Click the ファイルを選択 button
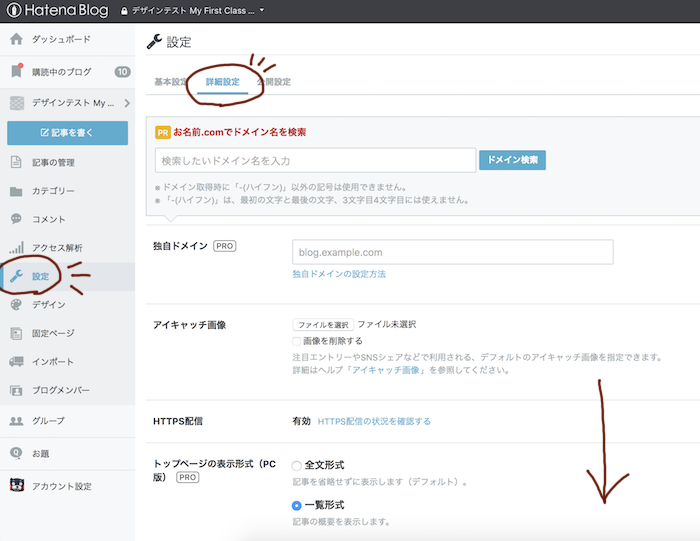Screen dimensions: 700x541 pos(323,325)
